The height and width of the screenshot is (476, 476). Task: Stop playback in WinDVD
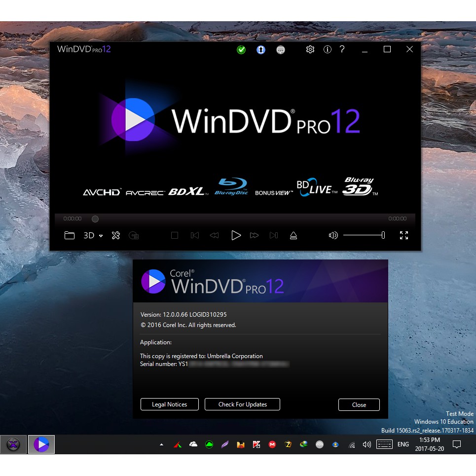click(175, 235)
